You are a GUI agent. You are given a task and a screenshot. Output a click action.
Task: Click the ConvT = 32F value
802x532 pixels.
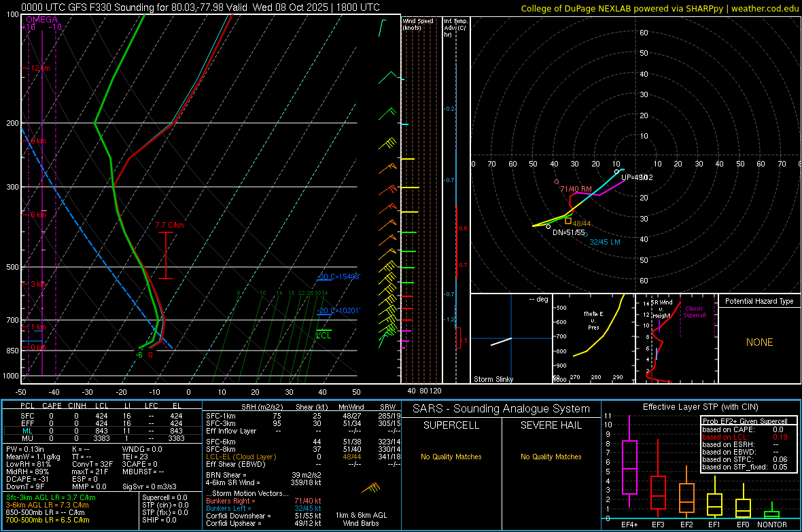point(92,465)
